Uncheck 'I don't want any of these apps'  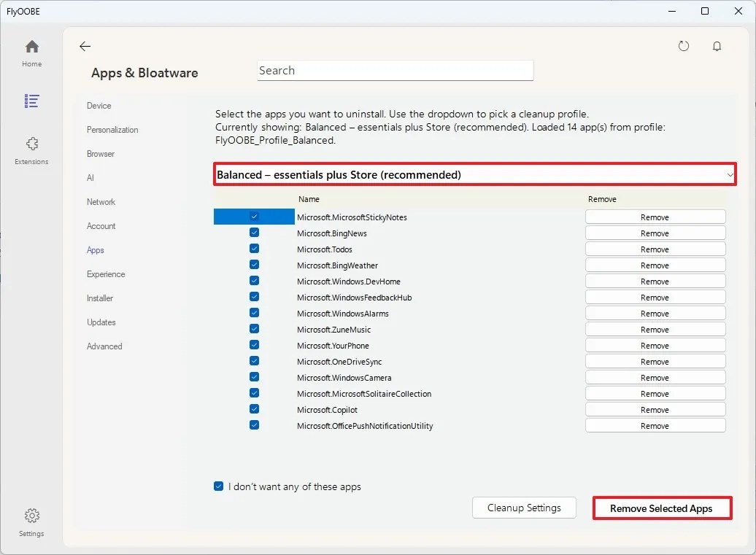(x=218, y=486)
